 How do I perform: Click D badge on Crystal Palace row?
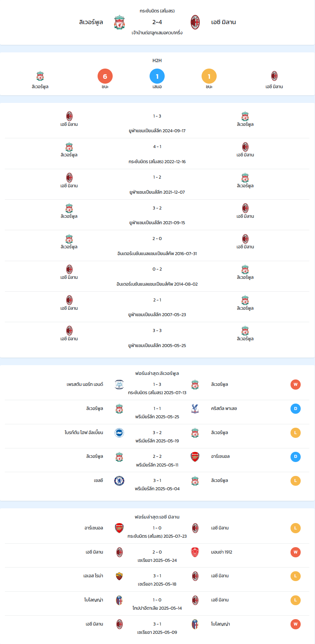click(x=295, y=408)
